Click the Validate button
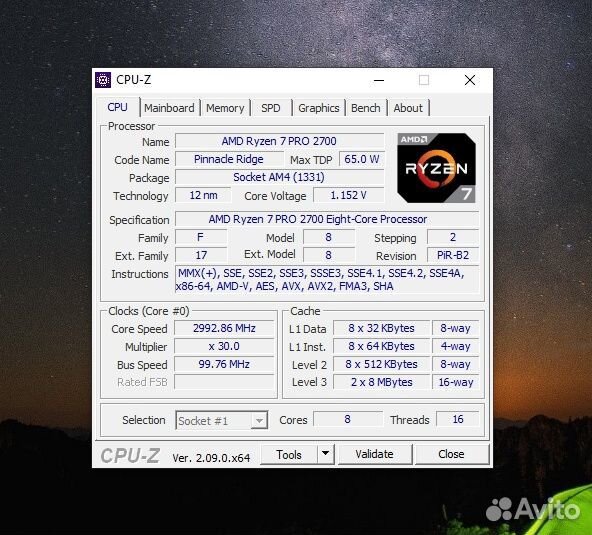This screenshot has width=592, height=535. click(x=375, y=454)
